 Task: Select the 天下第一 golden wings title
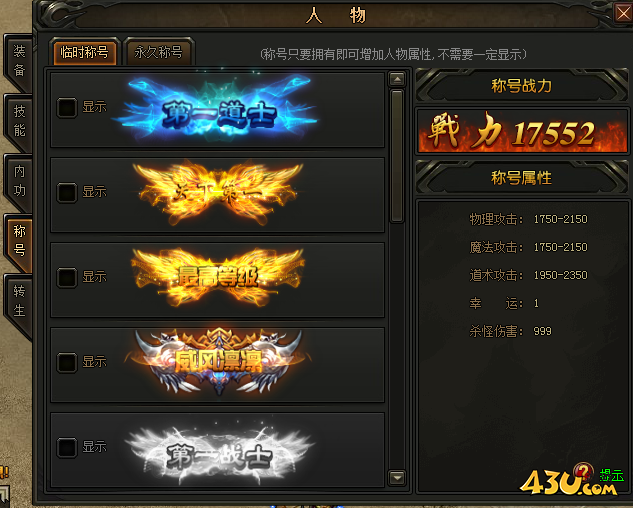click(x=218, y=194)
